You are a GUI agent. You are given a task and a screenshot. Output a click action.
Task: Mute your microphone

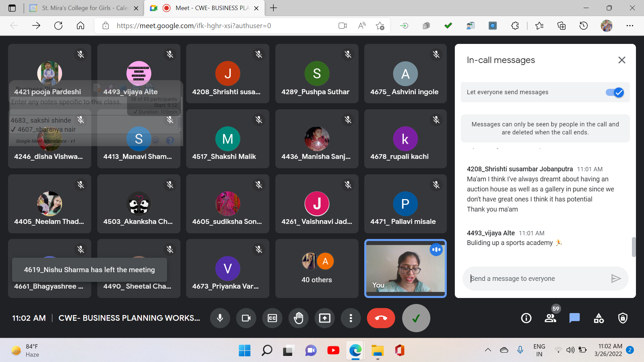click(220, 318)
